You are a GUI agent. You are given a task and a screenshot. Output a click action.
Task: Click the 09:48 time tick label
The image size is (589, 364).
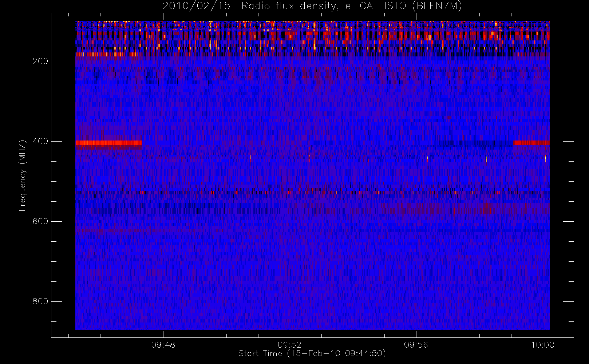[x=163, y=345]
